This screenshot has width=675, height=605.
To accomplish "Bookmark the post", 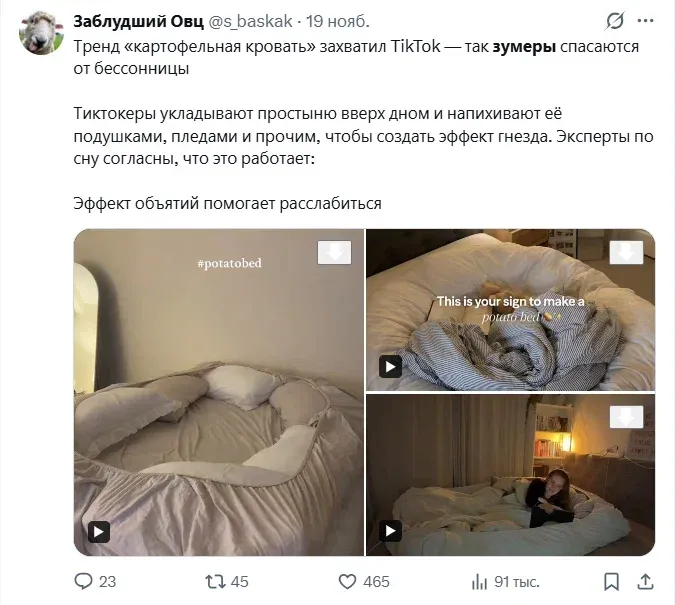I will coord(611,582).
